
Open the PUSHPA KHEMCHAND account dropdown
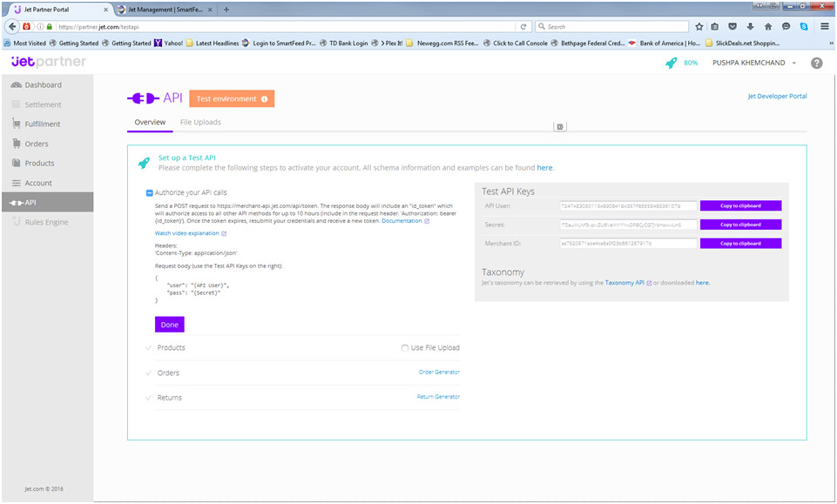tap(753, 63)
